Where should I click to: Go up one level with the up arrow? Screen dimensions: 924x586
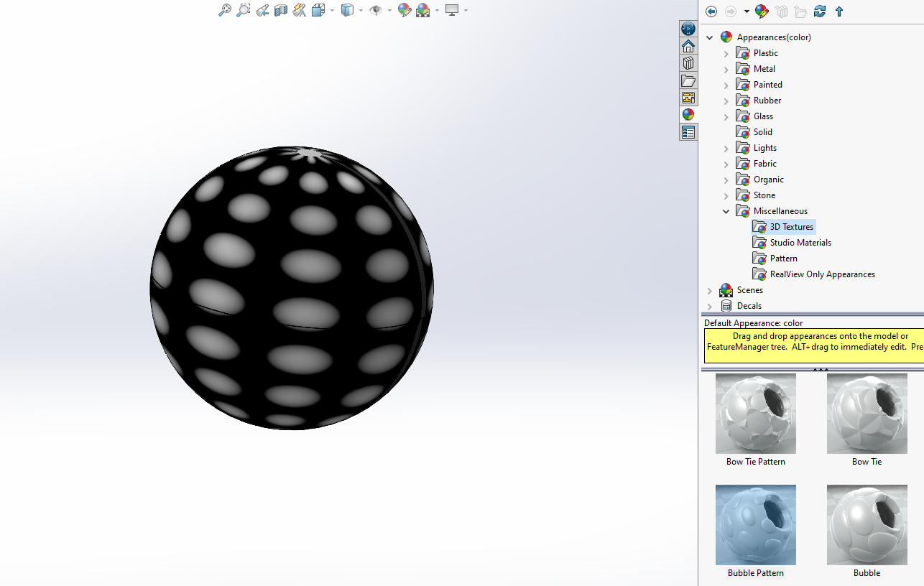[x=838, y=11]
